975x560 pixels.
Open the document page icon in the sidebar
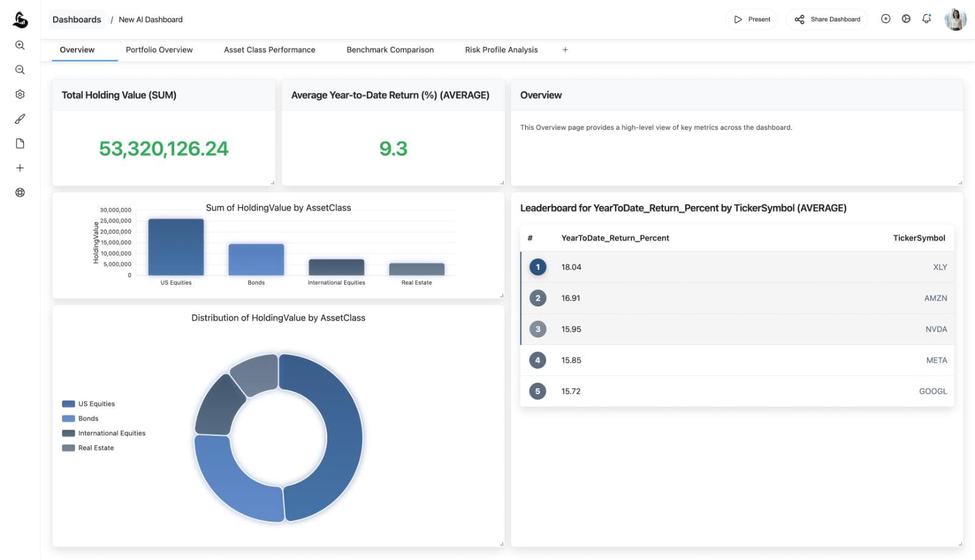click(x=20, y=143)
